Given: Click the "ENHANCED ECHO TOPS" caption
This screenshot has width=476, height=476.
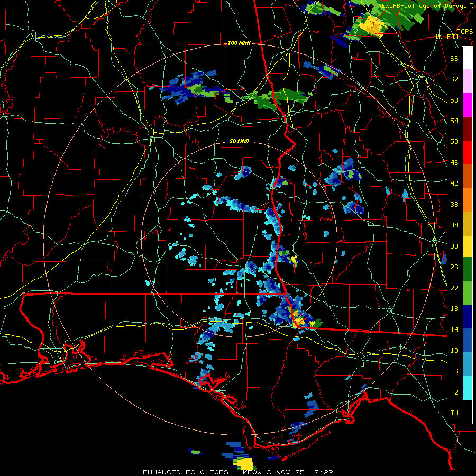Looking at the screenshot, I should (x=186, y=472).
